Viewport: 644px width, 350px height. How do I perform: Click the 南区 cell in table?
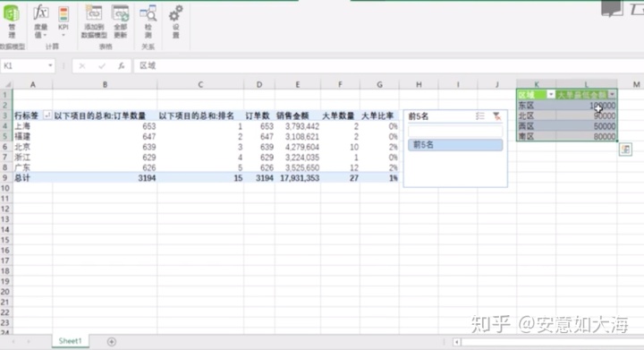(537, 136)
